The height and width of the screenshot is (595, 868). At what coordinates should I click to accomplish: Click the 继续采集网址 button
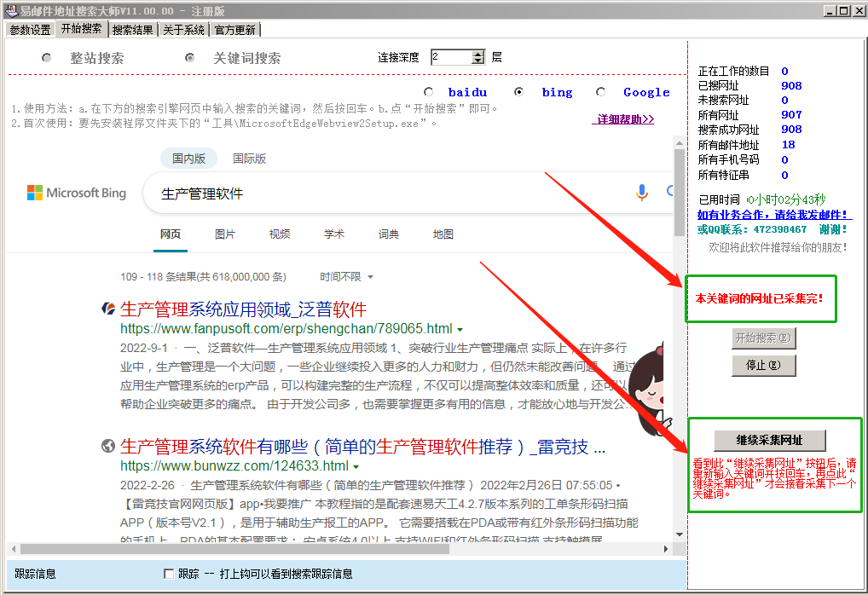(x=769, y=441)
